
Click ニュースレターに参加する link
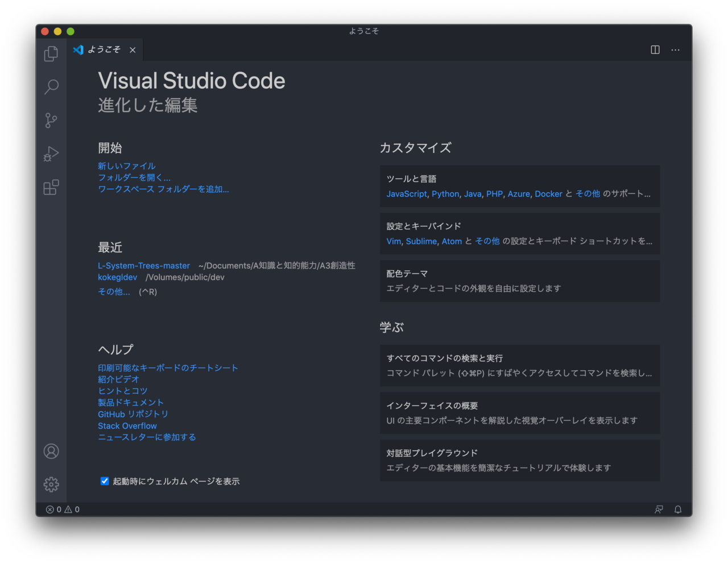tap(147, 437)
